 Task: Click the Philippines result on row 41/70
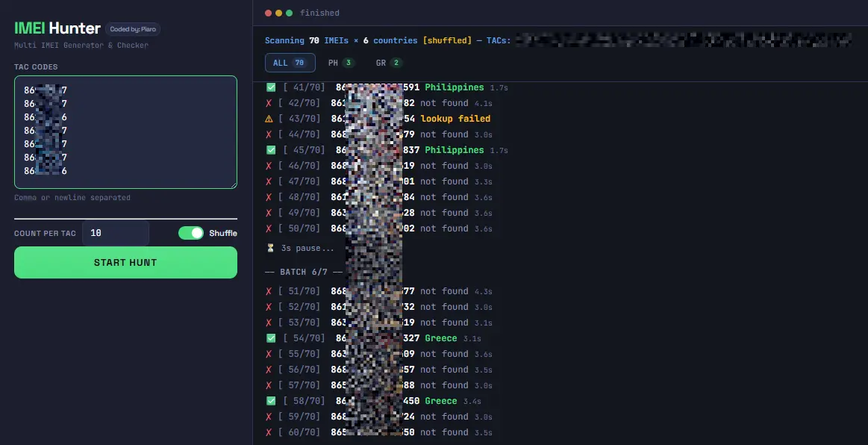click(455, 87)
